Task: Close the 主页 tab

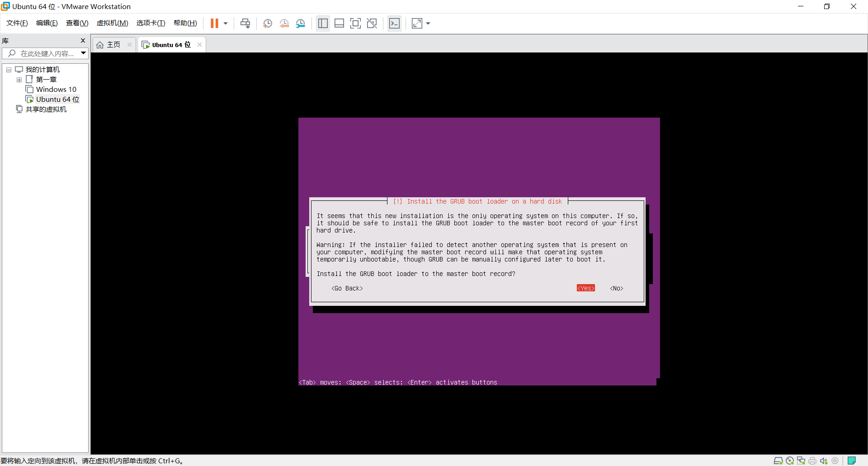Action: pos(129,45)
